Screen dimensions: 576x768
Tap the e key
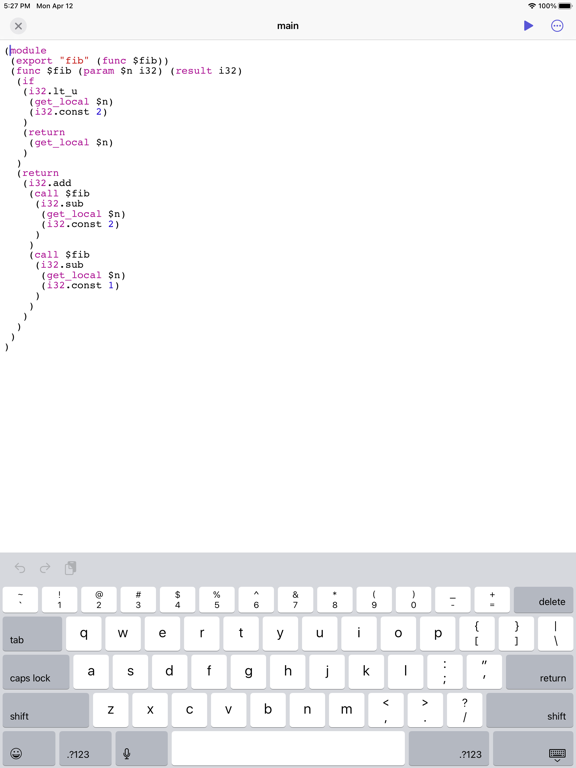click(x=162, y=633)
